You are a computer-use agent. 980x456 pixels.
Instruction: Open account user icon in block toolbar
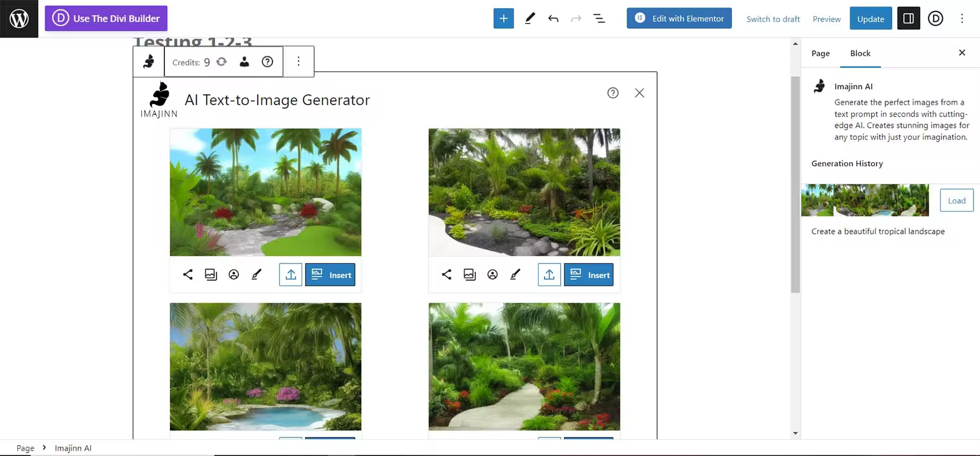tap(244, 61)
